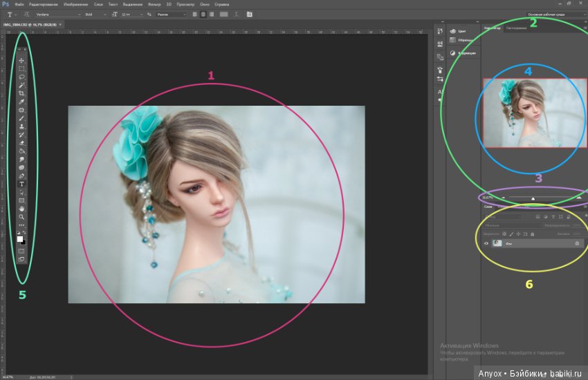The height and width of the screenshot is (380, 588).
Task: Select the Clone Stamp tool
Action: pyautogui.click(x=21, y=126)
